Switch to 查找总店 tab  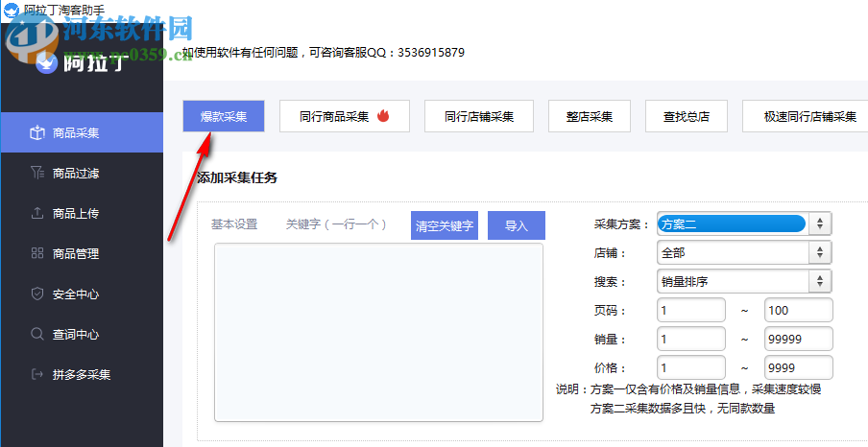[x=687, y=116]
